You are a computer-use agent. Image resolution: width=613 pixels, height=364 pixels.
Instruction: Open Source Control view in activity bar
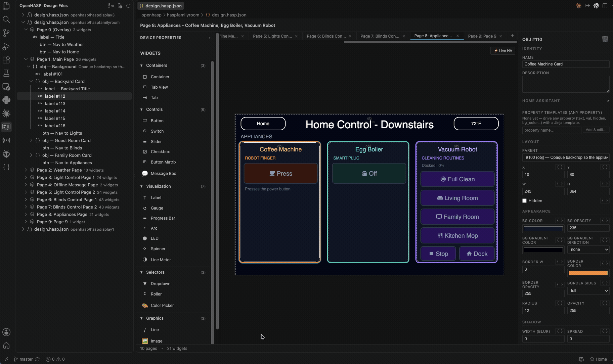click(x=6, y=33)
